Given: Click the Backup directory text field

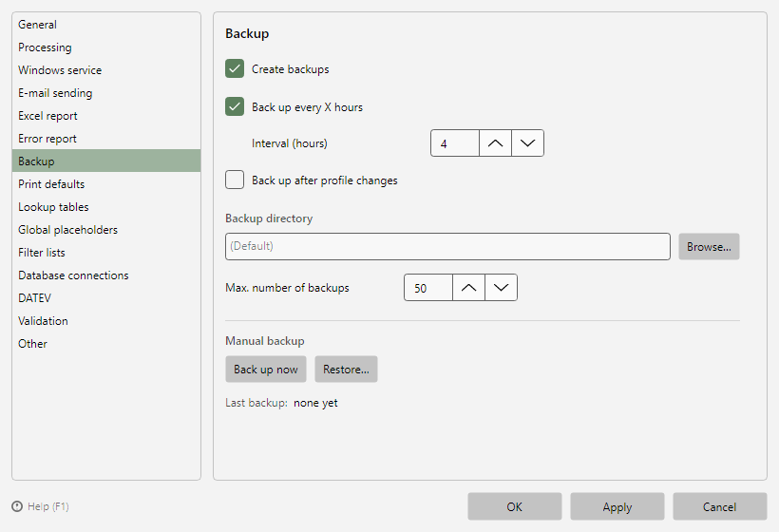Looking at the screenshot, I should coord(447,246).
